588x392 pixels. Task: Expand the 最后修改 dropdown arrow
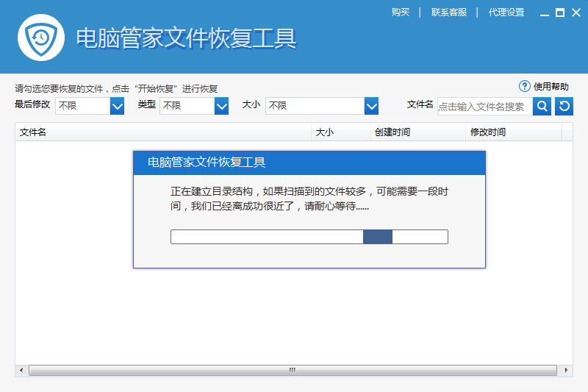[117, 106]
